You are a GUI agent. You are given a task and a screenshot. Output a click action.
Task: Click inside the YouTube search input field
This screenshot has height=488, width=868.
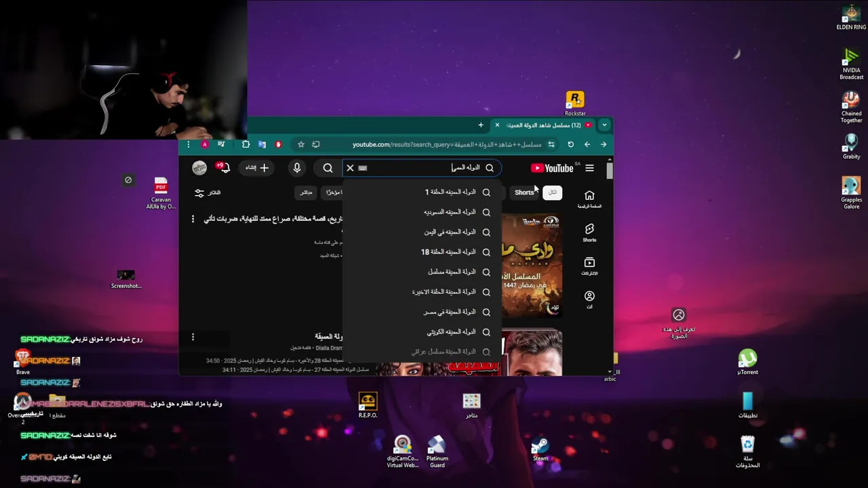point(420,168)
